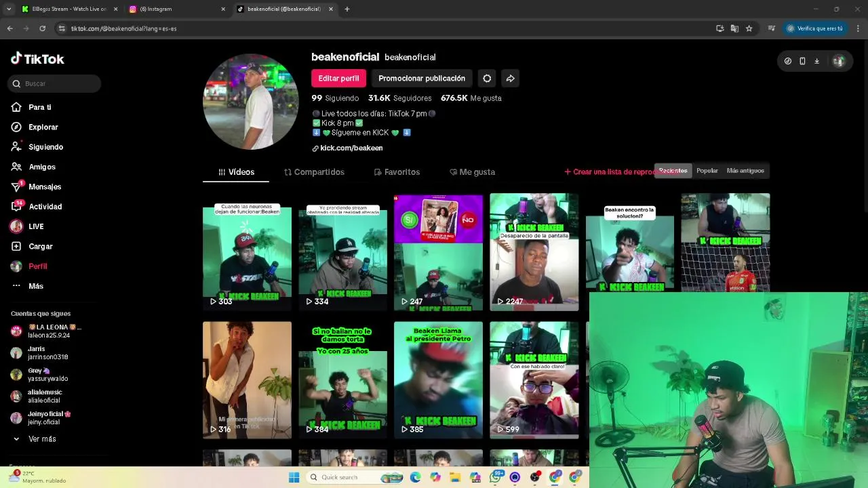Open the 31.6K Seguidores list
Image resolution: width=868 pixels, height=488 pixels.
(400, 98)
